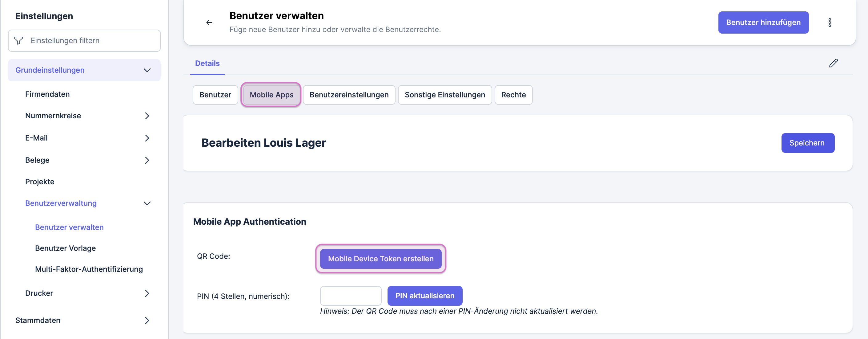Click the filter funnel icon
Screen dimensions: 868x339
(18, 40)
